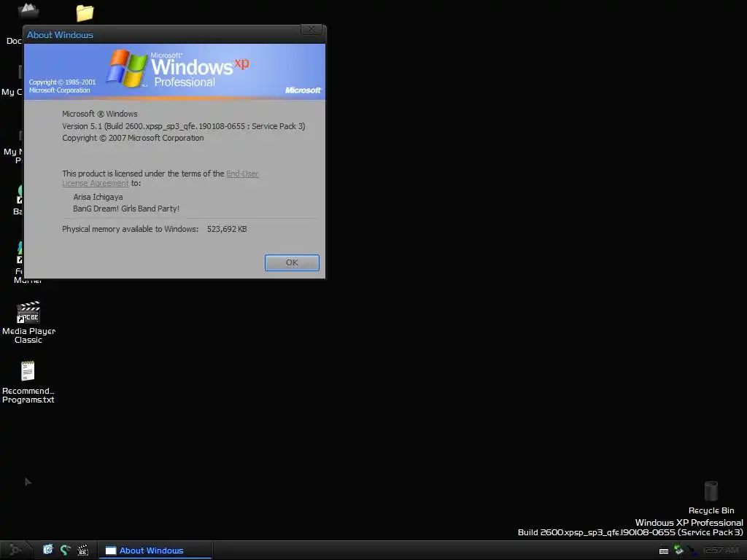Click OK in the About Windows dialog

click(292, 262)
